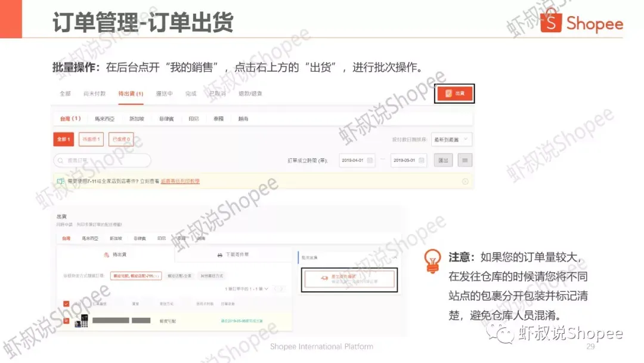
Task: Toggle the select-all orders checkbox in header
Action: [x=66, y=304]
